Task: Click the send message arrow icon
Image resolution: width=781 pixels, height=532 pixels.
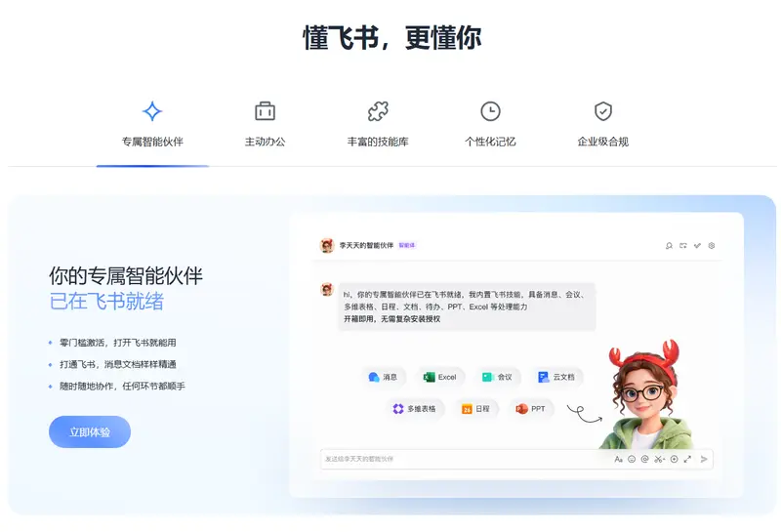Action: click(704, 459)
